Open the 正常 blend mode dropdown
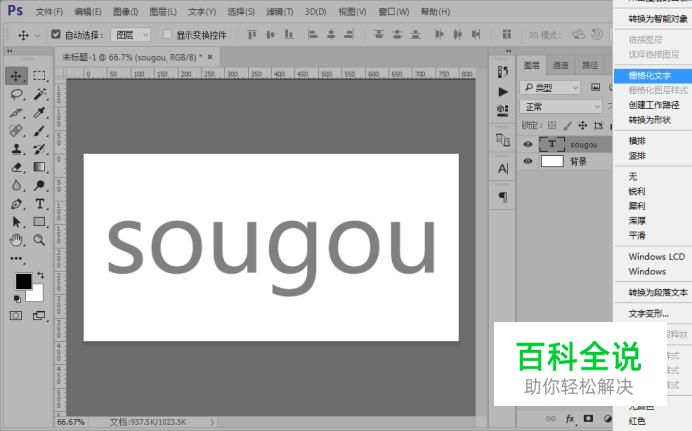The width and height of the screenshot is (692, 431). point(561,106)
